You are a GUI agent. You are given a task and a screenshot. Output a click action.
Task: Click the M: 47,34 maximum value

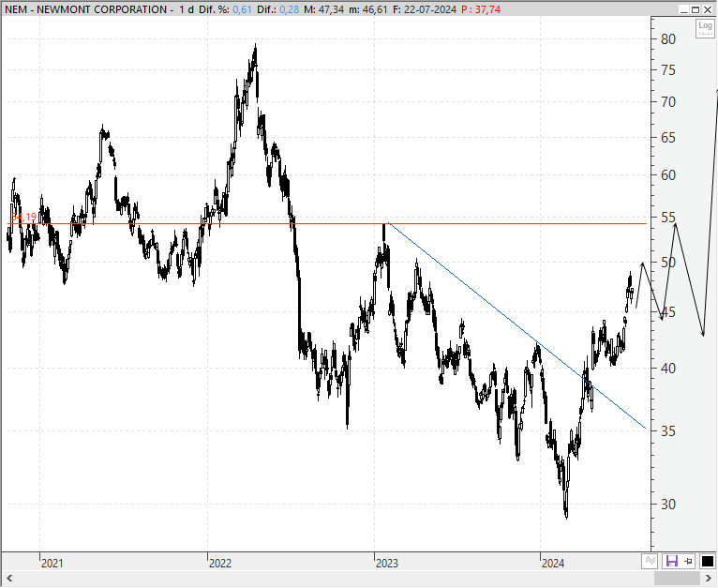323,9
